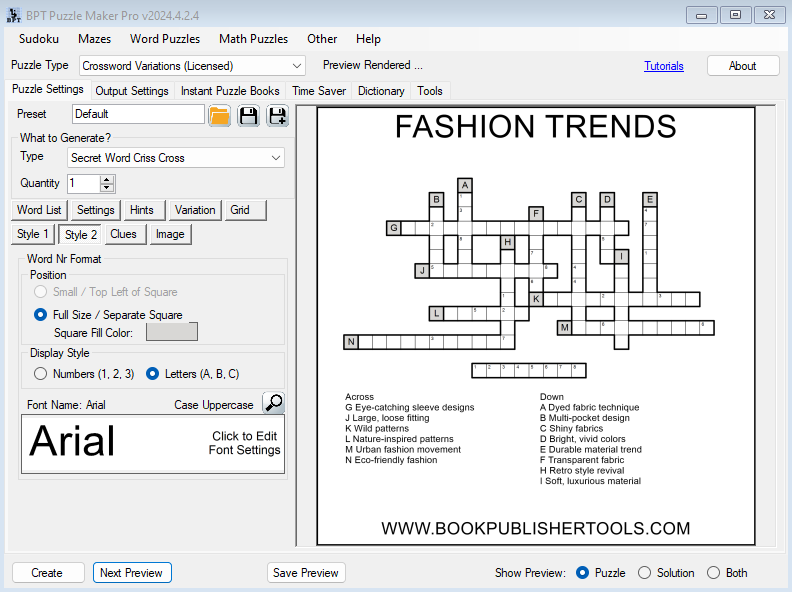Select Numbers (1, 2, 3) display style
The width and height of the screenshot is (792, 592).
click(41, 374)
